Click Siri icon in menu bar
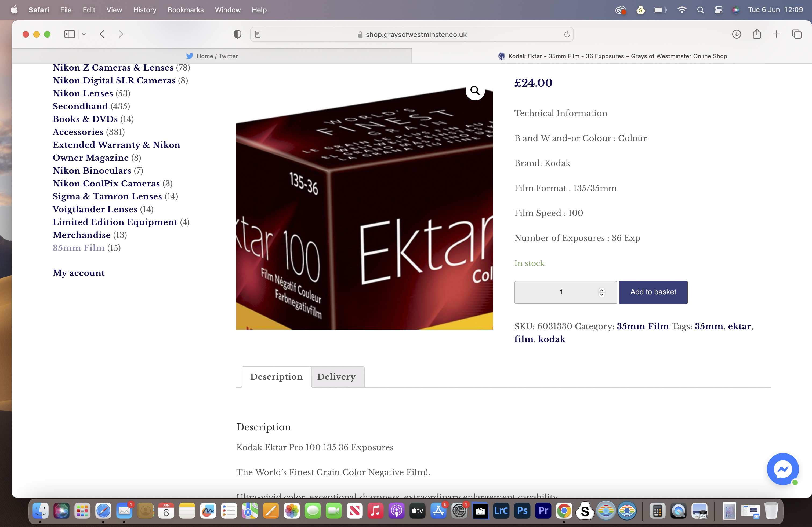The height and width of the screenshot is (527, 812). tap(735, 10)
